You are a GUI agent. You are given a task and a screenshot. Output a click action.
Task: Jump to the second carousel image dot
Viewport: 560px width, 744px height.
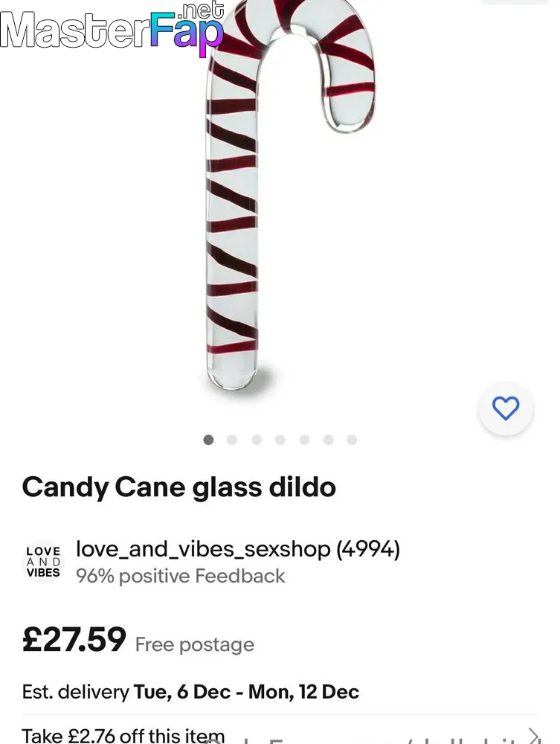[x=232, y=440]
